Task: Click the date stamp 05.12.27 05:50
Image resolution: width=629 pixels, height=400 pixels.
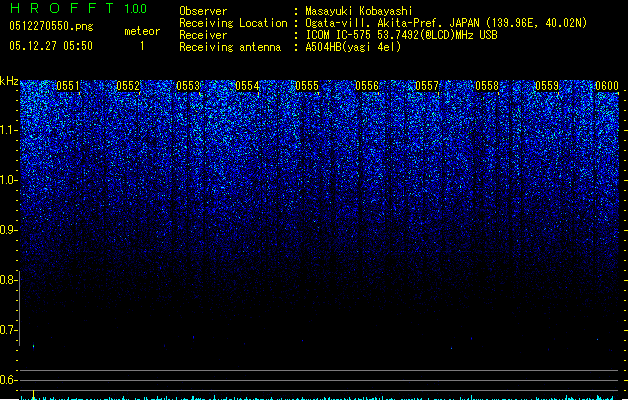Action: [x=51, y=46]
